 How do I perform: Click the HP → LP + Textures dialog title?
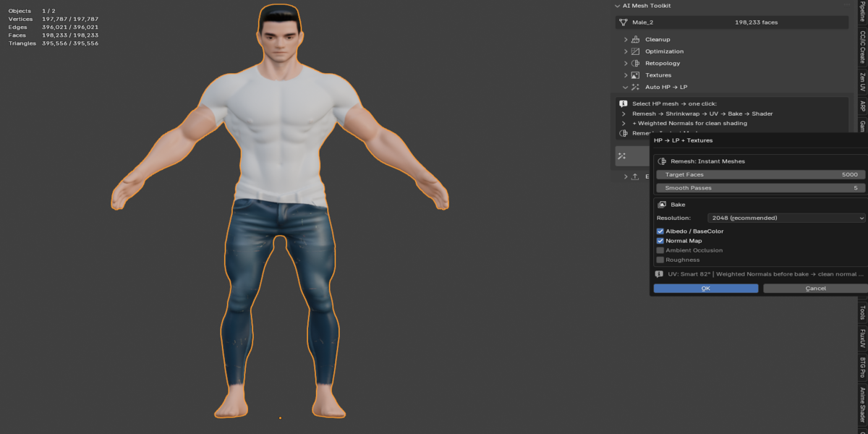(x=683, y=140)
